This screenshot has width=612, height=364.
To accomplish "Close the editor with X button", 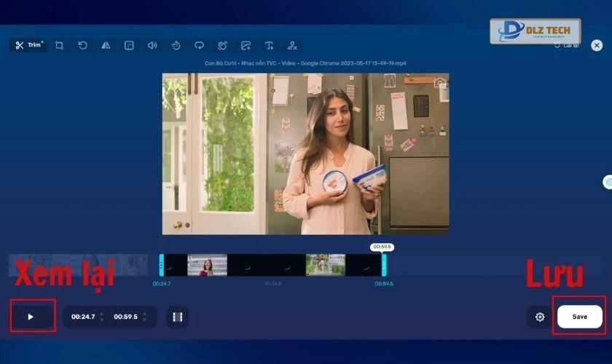I will click(597, 45).
